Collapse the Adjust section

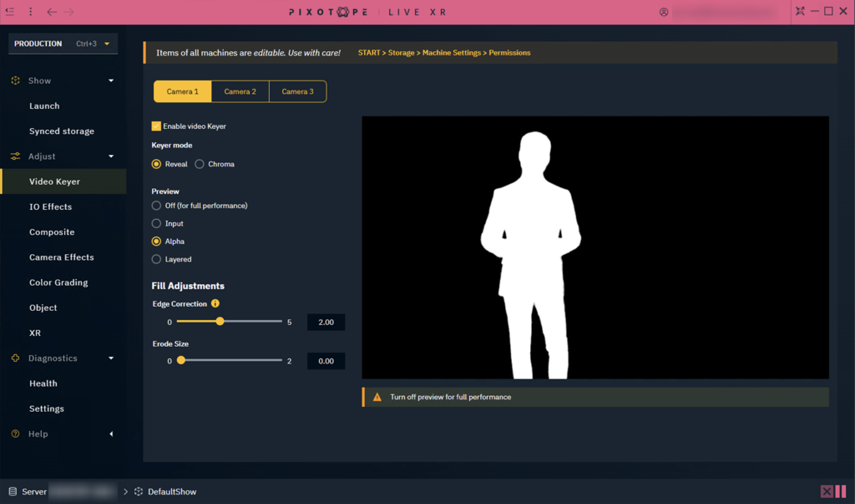(x=111, y=156)
